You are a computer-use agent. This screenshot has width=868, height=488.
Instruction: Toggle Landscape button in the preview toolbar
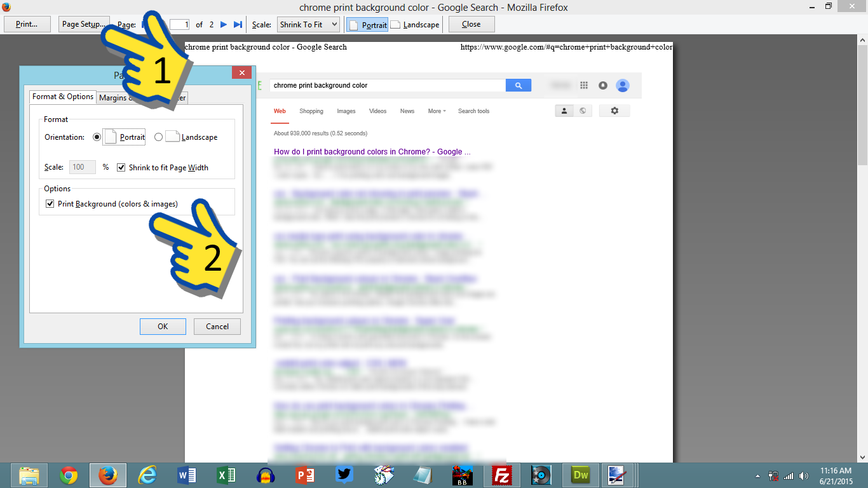[x=414, y=25]
